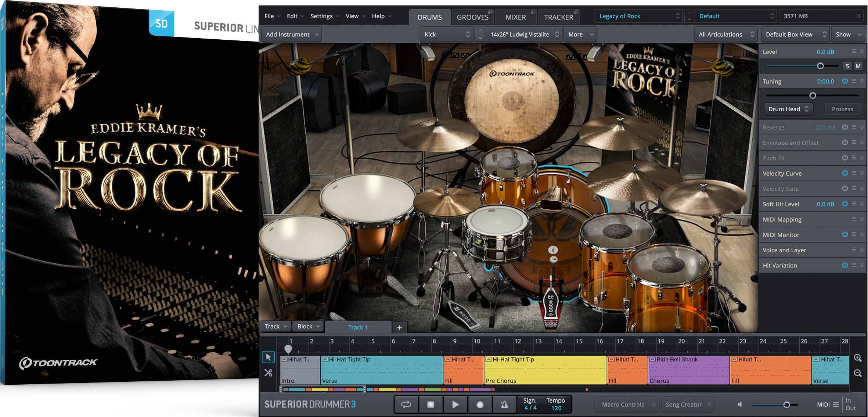This screenshot has height=417, width=868.
Task: Open All Articulations dropdown
Action: (x=726, y=35)
